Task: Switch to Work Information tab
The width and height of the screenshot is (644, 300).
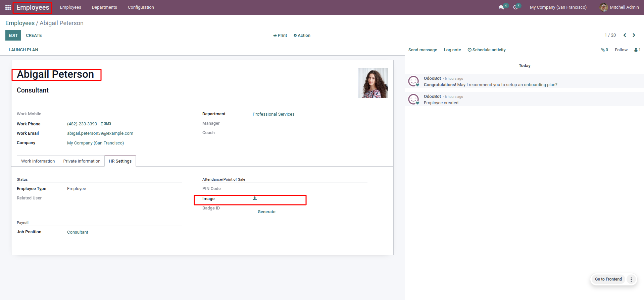Action: 38,161
